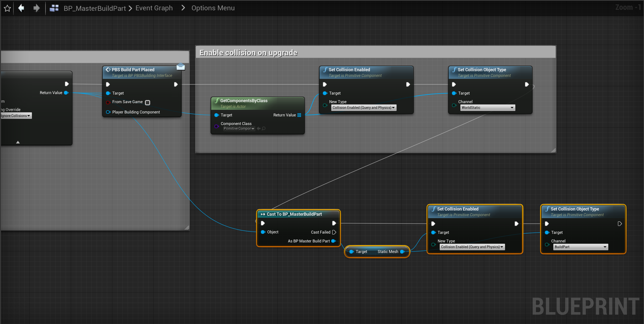Click the favorite star icon
This screenshot has width=644, height=324.
click(x=7, y=8)
